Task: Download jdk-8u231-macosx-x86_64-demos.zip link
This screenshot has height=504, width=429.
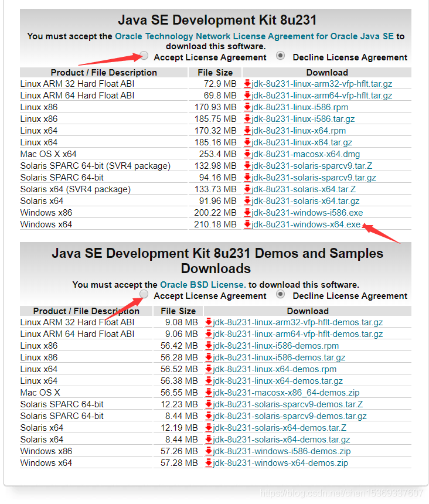Action: (286, 393)
